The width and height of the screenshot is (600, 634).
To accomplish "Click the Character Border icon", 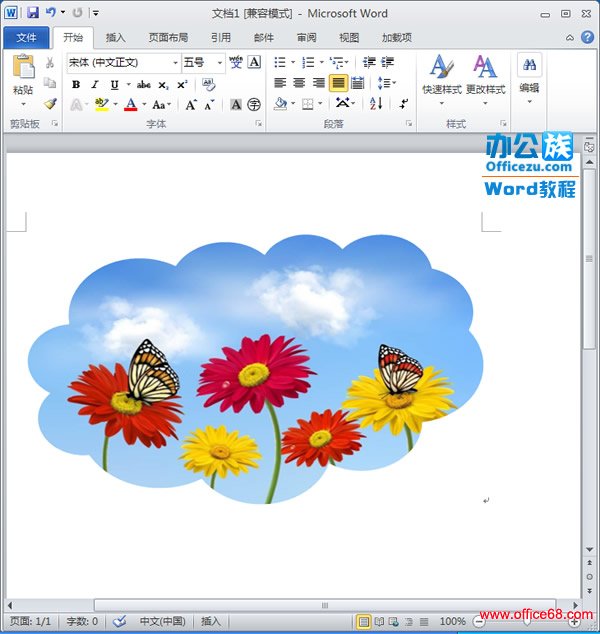I will pos(254,62).
